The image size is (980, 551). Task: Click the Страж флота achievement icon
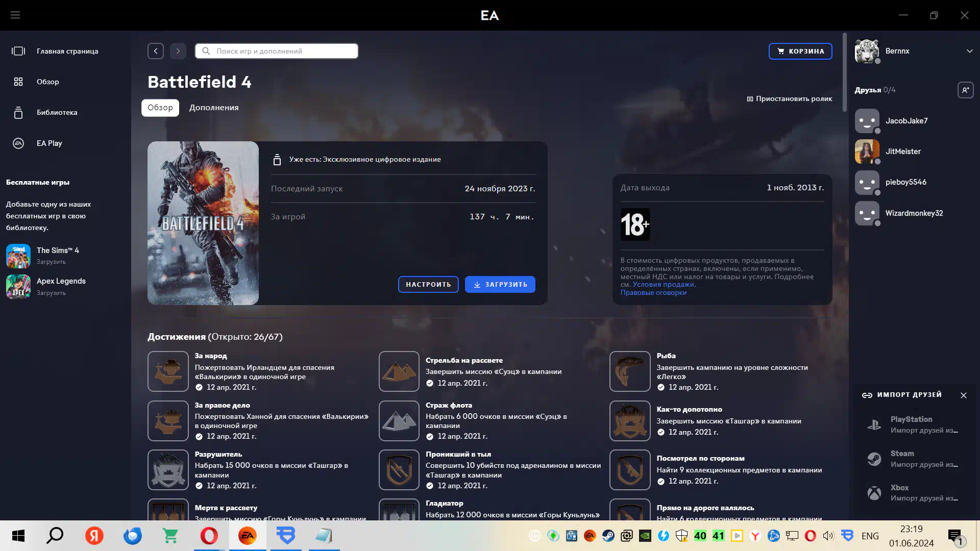pyautogui.click(x=399, y=420)
